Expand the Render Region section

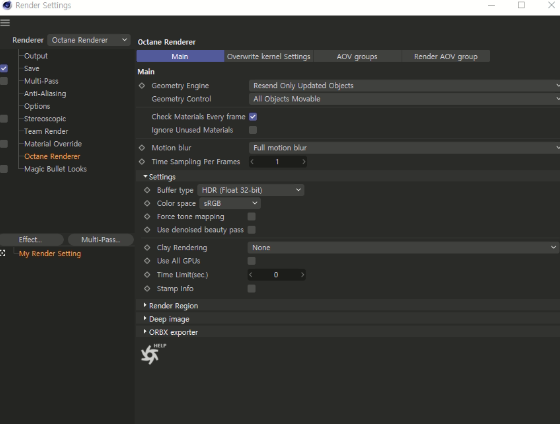tap(145, 305)
